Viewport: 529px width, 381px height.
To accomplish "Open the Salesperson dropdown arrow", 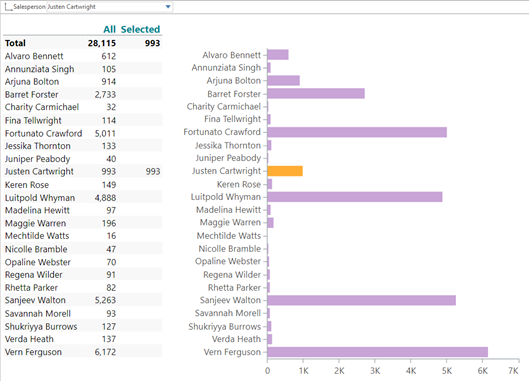I will point(168,7).
